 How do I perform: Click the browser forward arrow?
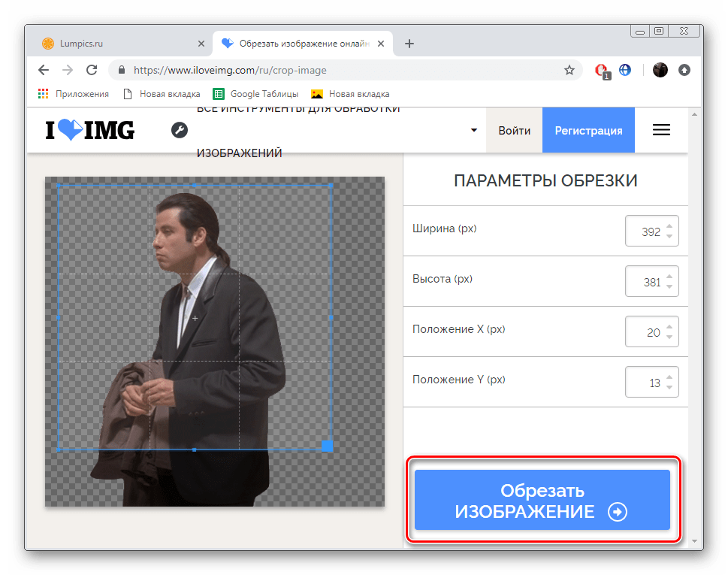point(68,70)
